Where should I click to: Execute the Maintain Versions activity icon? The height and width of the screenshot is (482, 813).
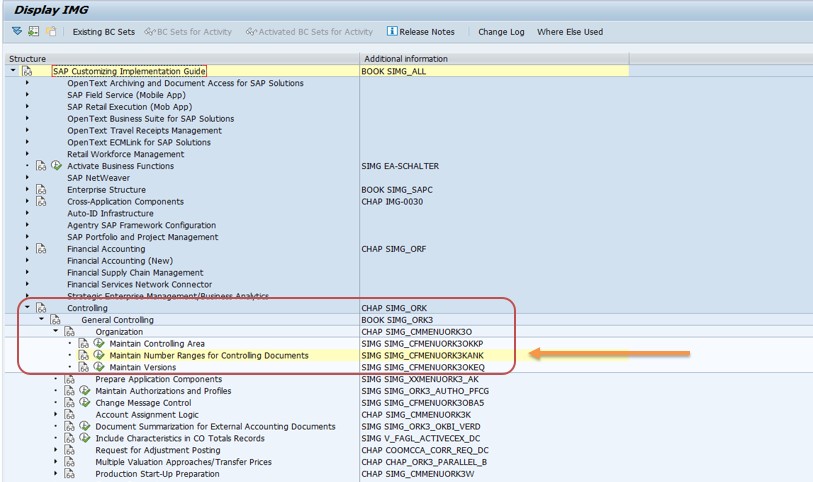(x=99, y=367)
